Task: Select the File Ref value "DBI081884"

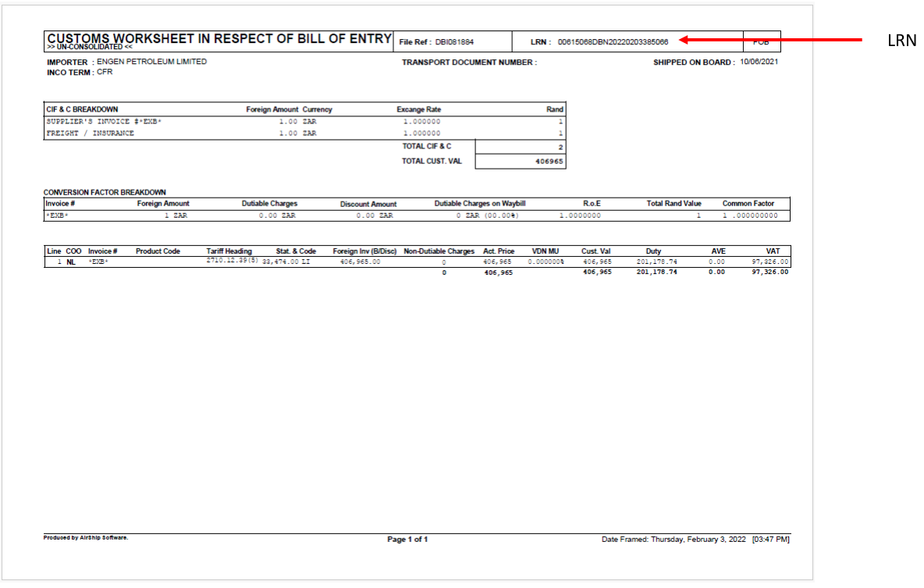Action: click(454, 42)
